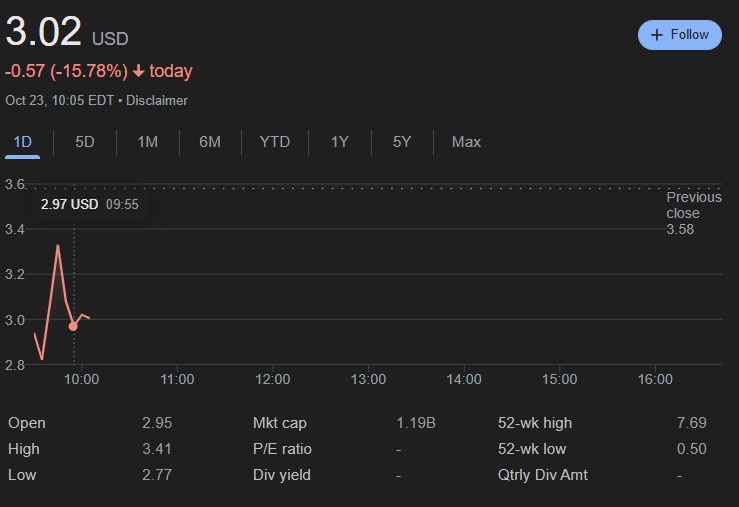Select the Max range tab
Image resolution: width=739 pixels, height=507 pixels.
[x=466, y=142]
